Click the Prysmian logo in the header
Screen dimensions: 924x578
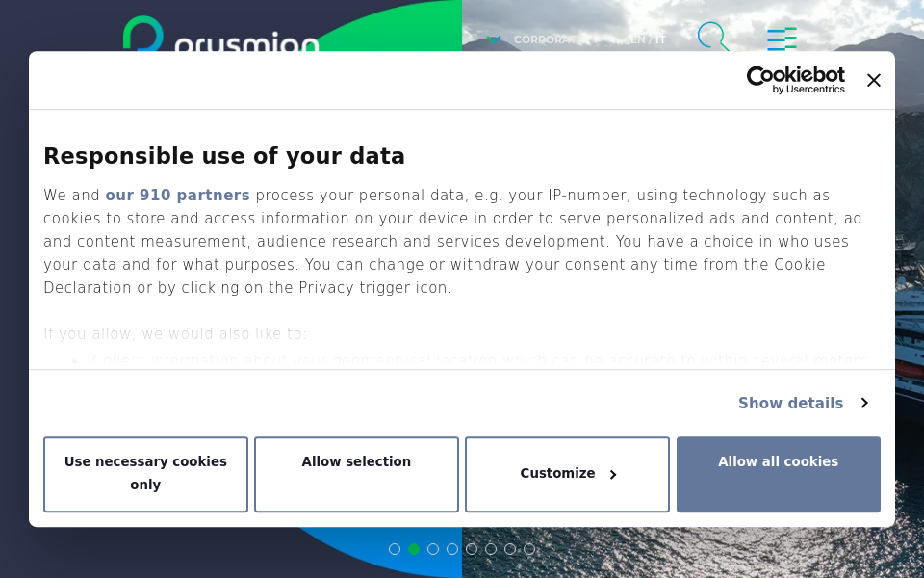pos(221,39)
